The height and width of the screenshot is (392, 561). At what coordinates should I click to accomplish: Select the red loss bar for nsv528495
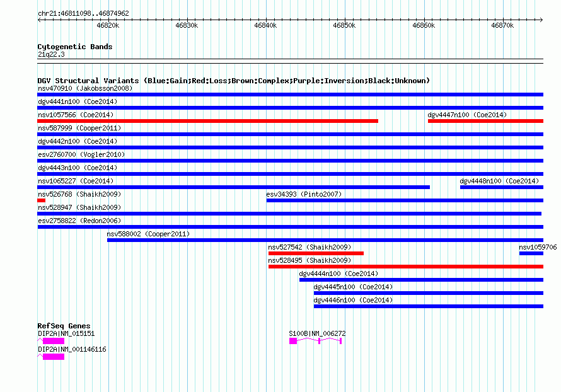(406, 267)
